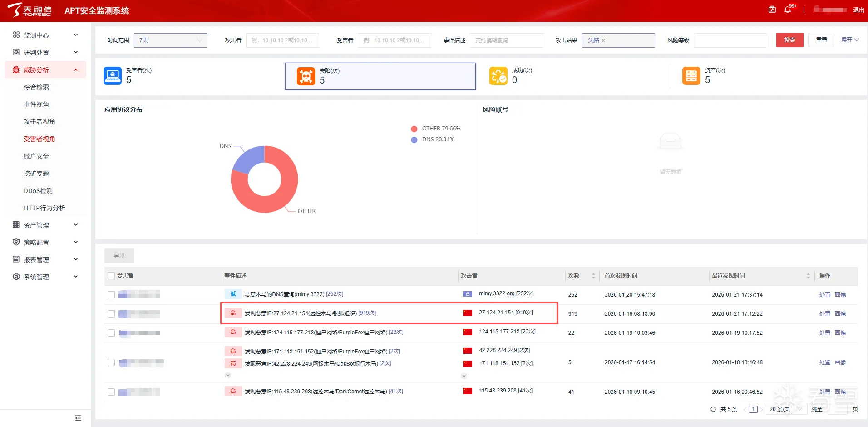Click the 监测中心 grid icon in sidebar
The height and width of the screenshot is (427, 868).
click(x=16, y=35)
